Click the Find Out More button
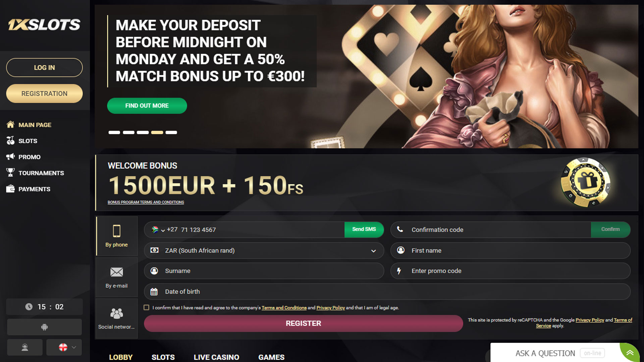The image size is (644, 362). coord(147,106)
